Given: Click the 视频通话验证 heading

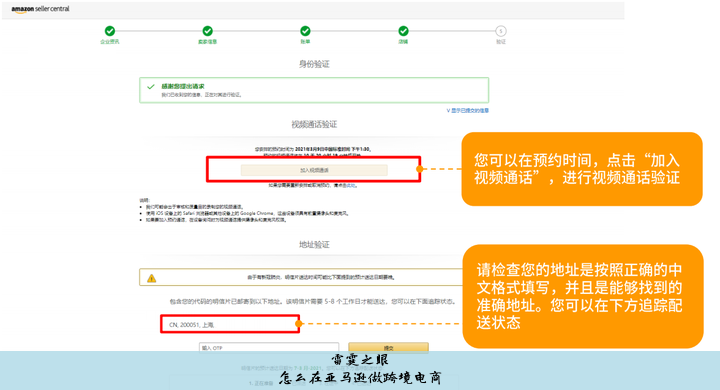Looking at the screenshot, I should (x=314, y=124).
